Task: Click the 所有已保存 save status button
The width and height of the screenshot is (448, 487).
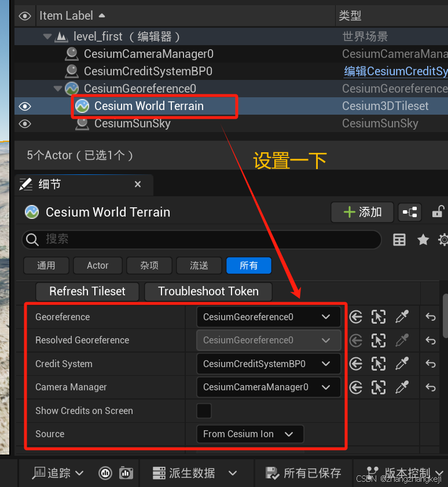Action: pos(304,473)
